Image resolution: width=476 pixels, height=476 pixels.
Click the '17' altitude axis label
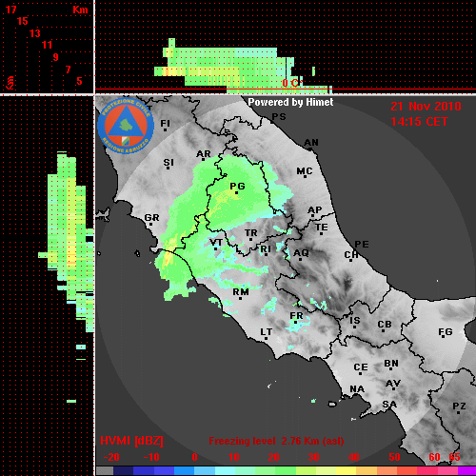[x=10, y=10]
